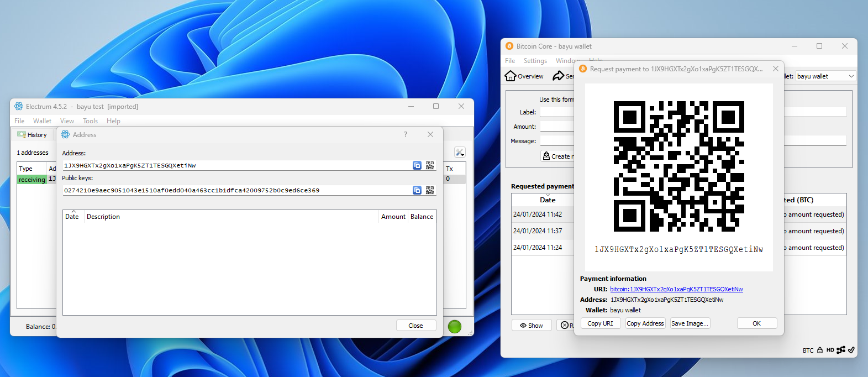Click the Balance column header in Address dialog
The width and height of the screenshot is (868, 377).
pyautogui.click(x=422, y=217)
